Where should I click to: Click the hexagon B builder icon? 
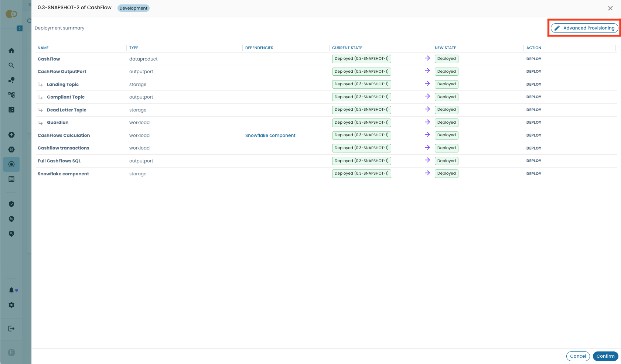click(11, 150)
